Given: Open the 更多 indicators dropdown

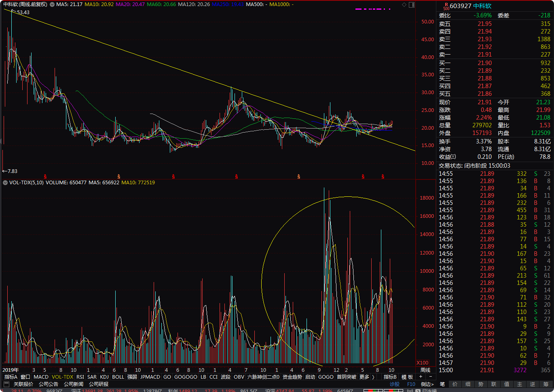Looking at the screenshot, I should (x=364, y=377).
